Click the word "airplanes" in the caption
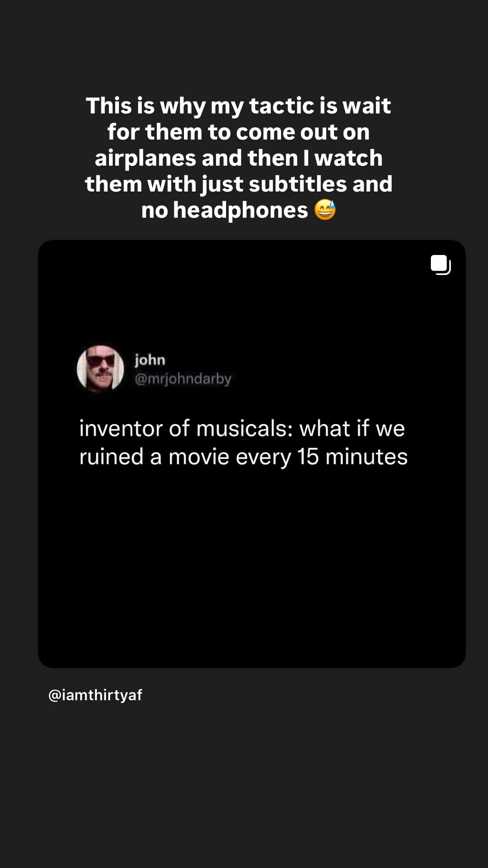 click(x=146, y=158)
